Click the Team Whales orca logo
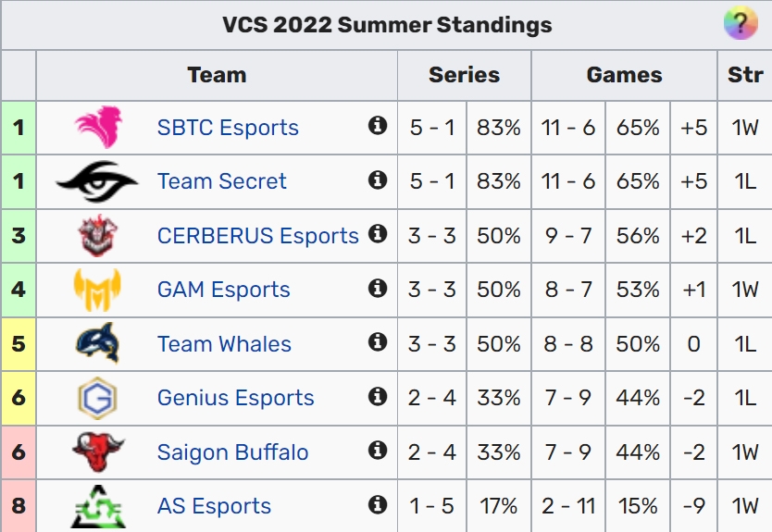The width and height of the screenshot is (772, 532). tap(98, 343)
